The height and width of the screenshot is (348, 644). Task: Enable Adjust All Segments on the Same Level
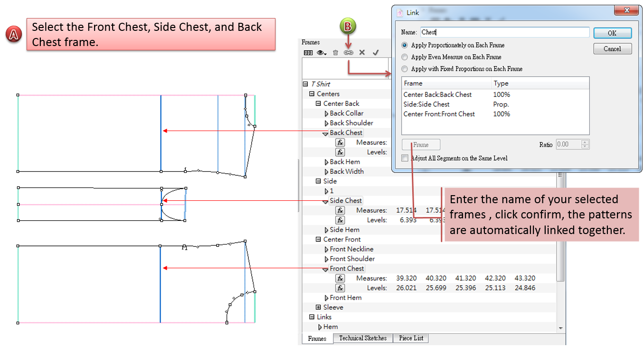pyautogui.click(x=405, y=158)
